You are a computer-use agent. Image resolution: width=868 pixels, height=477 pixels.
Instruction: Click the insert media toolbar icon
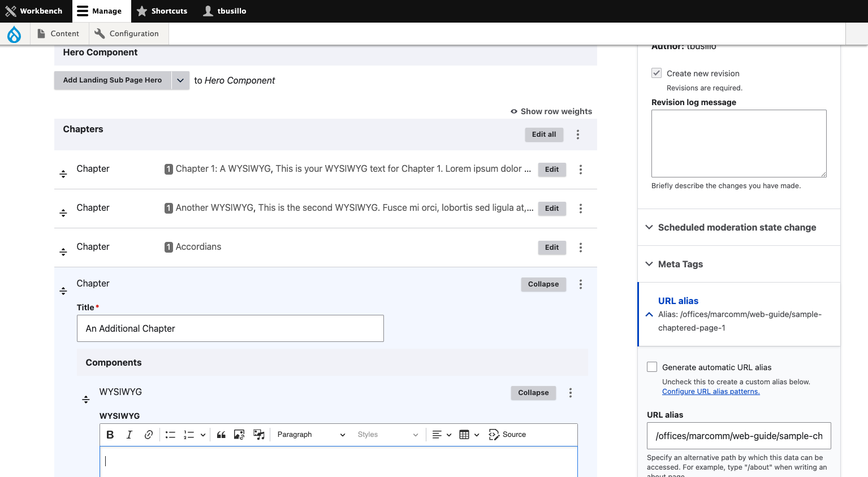point(259,435)
